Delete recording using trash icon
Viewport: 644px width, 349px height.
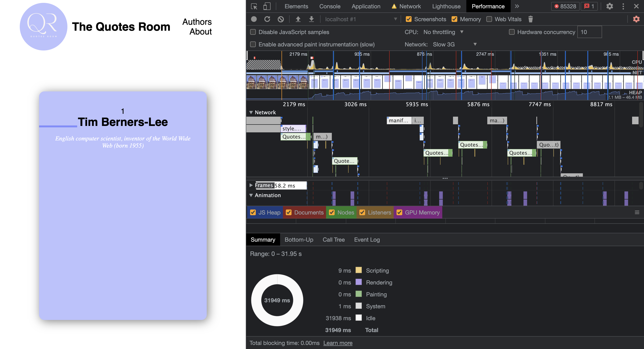pos(530,19)
